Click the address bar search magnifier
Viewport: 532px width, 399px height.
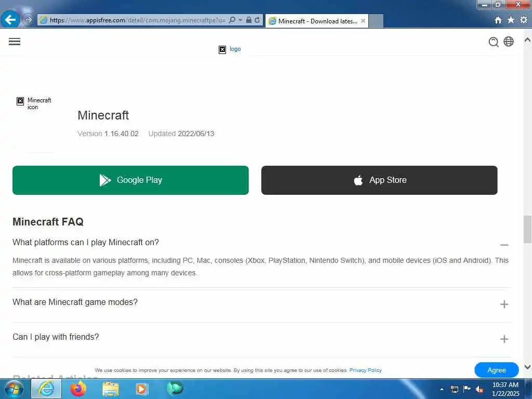tap(232, 20)
